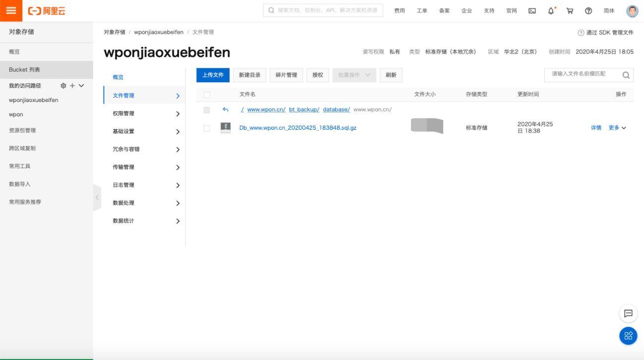Open the Cloud Shell terminal icon

532,11
